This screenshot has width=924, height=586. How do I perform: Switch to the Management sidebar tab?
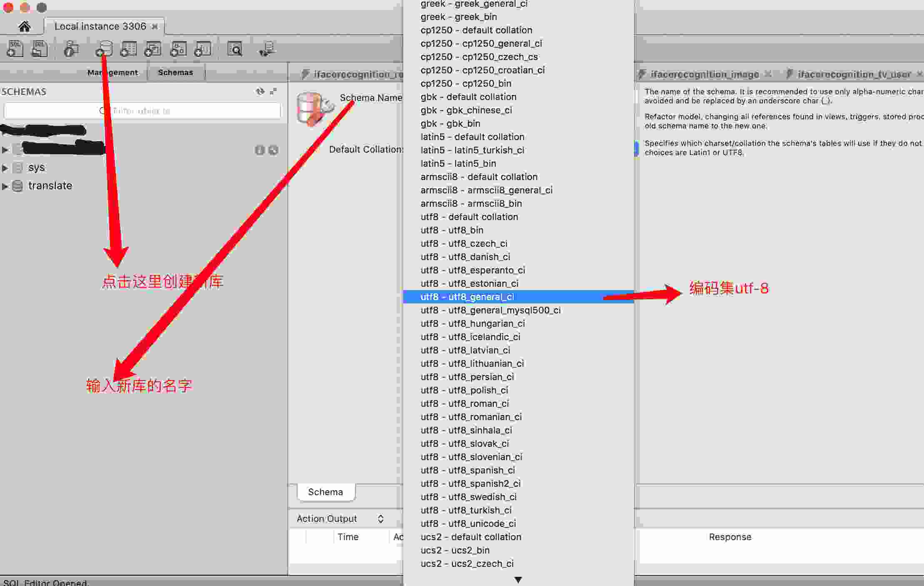(112, 73)
